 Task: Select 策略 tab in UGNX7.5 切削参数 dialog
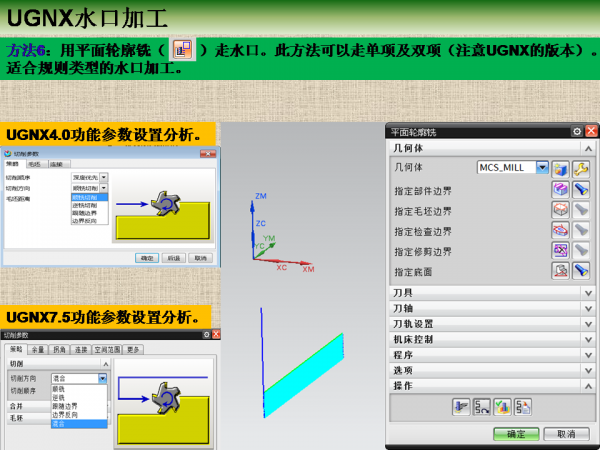coord(16,349)
